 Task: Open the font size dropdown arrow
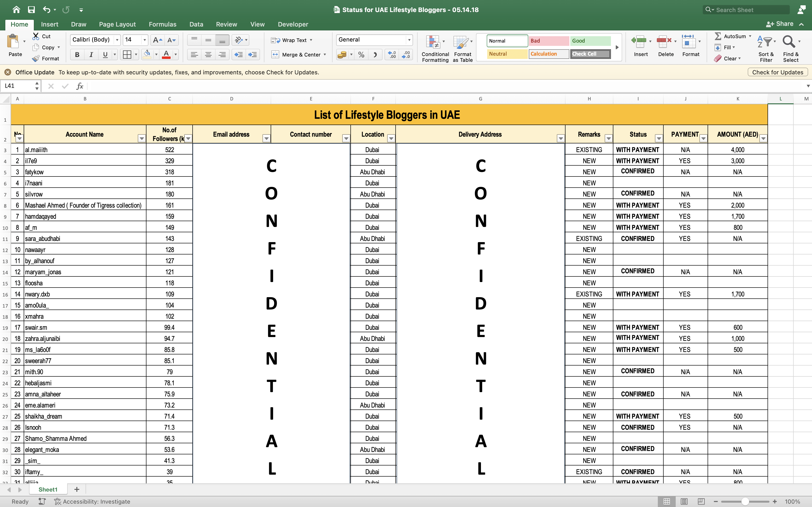[145, 40]
